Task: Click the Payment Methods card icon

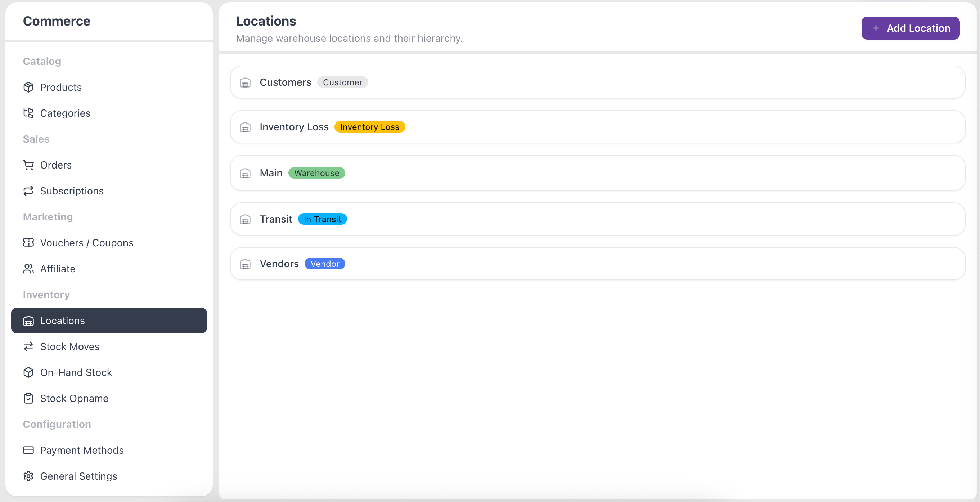Action: coord(28,450)
